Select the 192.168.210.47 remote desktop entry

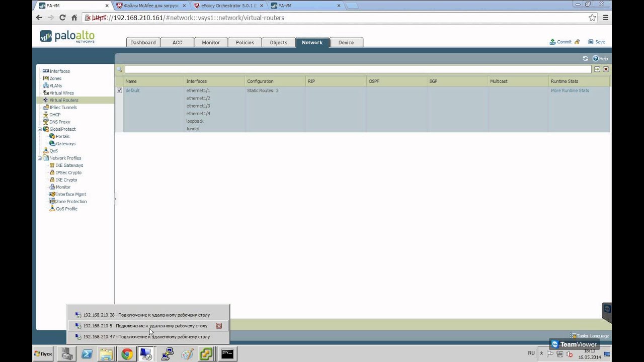click(x=148, y=337)
